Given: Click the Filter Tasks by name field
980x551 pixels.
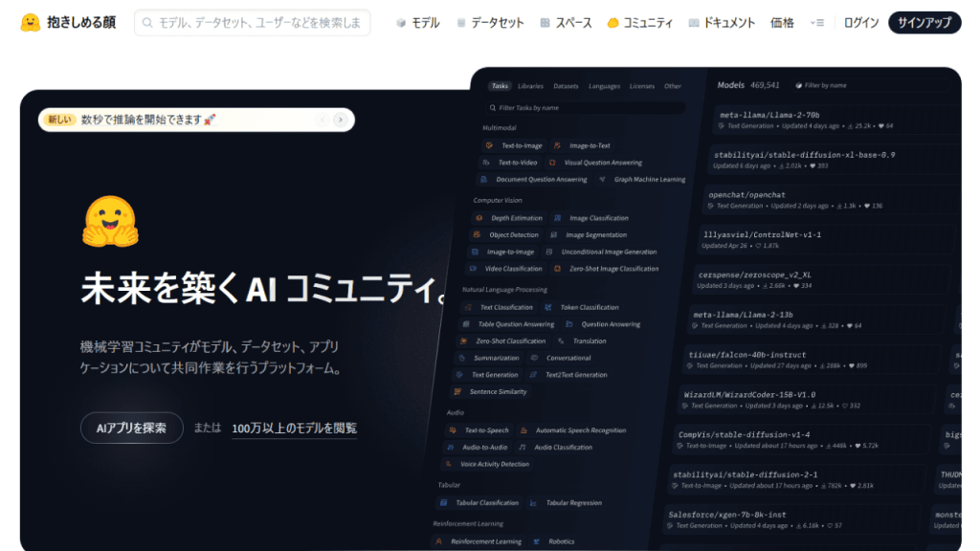Looking at the screenshot, I should 585,108.
